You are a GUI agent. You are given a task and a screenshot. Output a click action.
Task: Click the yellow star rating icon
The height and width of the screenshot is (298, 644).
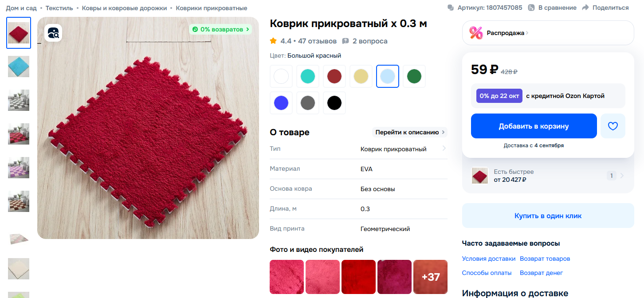click(x=273, y=41)
